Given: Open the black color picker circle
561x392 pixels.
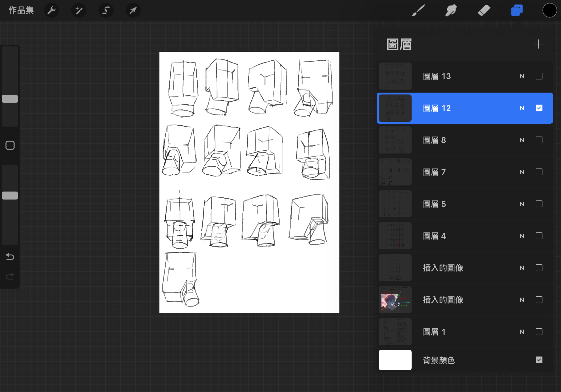Looking at the screenshot, I should [549, 10].
